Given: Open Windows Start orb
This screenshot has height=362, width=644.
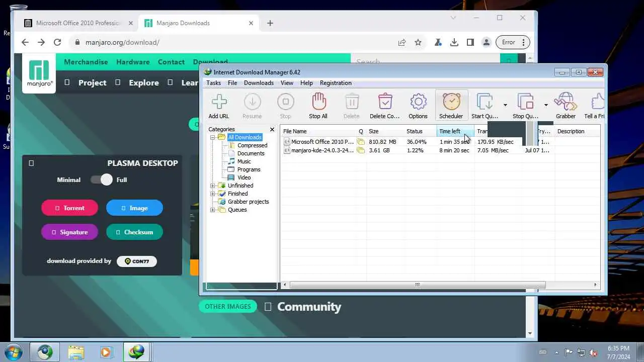Looking at the screenshot, I should [x=14, y=351].
